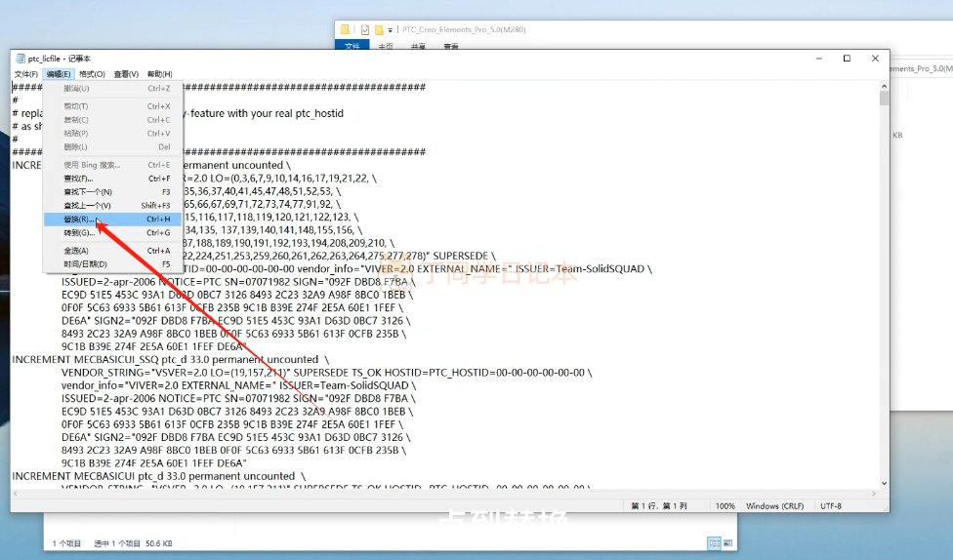Click the folder icon in the Explorer title bar
953x560 pixels.
tap(346, 29)
